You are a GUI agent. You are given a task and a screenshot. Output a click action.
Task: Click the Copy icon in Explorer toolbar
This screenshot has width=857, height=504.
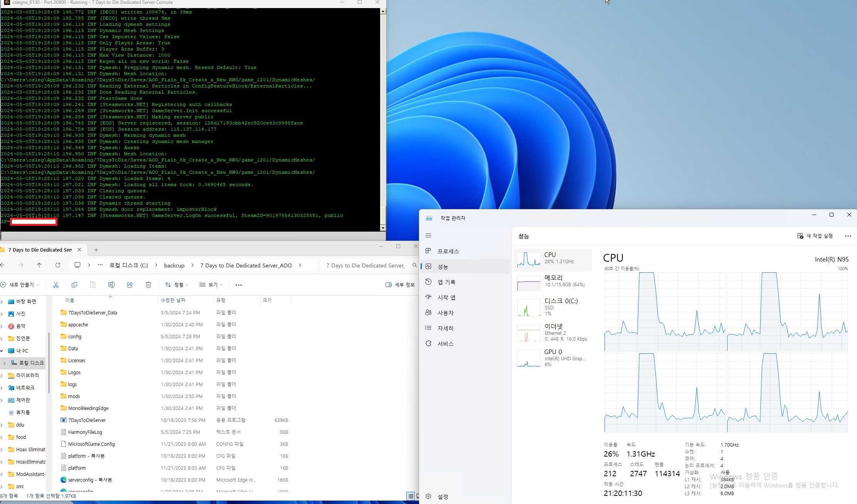74,285
